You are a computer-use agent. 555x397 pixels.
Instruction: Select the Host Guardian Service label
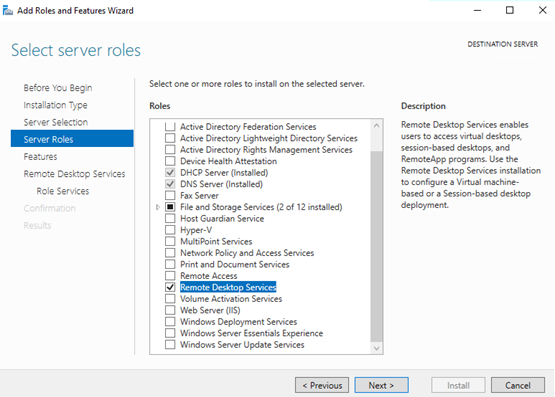222,218
